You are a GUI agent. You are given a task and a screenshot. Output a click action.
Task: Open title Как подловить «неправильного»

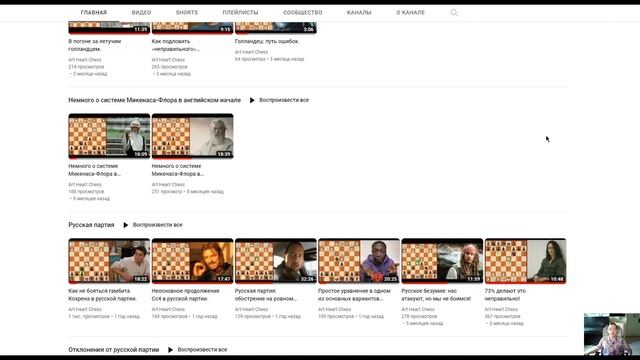click(176, 45)
